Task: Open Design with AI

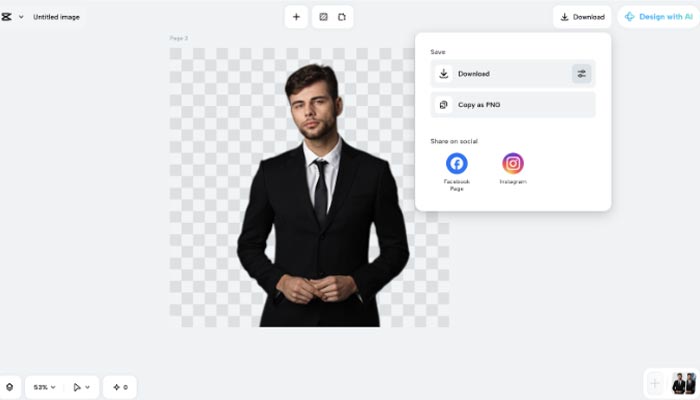Action: pos(658,17)
